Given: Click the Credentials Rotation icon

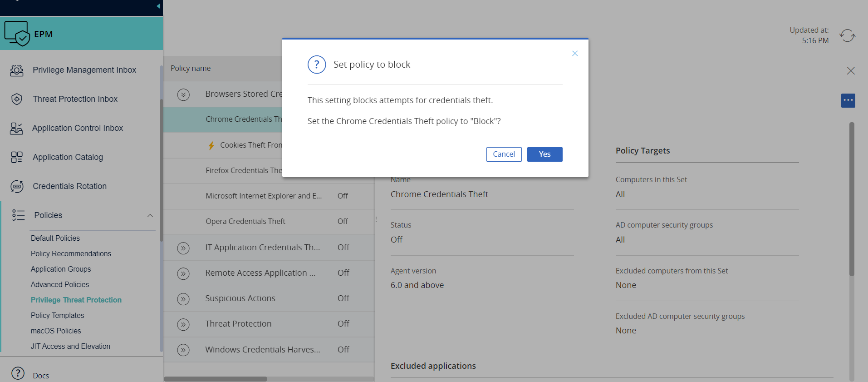Looking at the screenshot, I should click(x=17, y=186).
